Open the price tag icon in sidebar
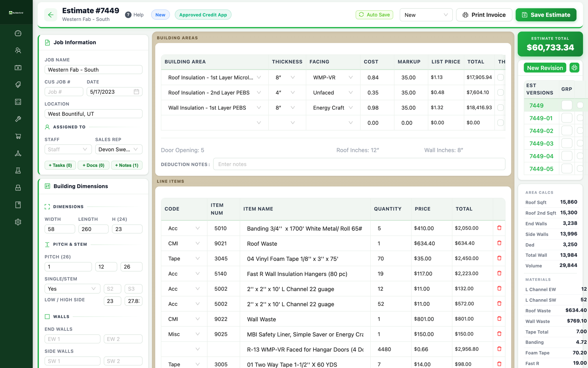588x368 pixels. (x=18, y=85)
